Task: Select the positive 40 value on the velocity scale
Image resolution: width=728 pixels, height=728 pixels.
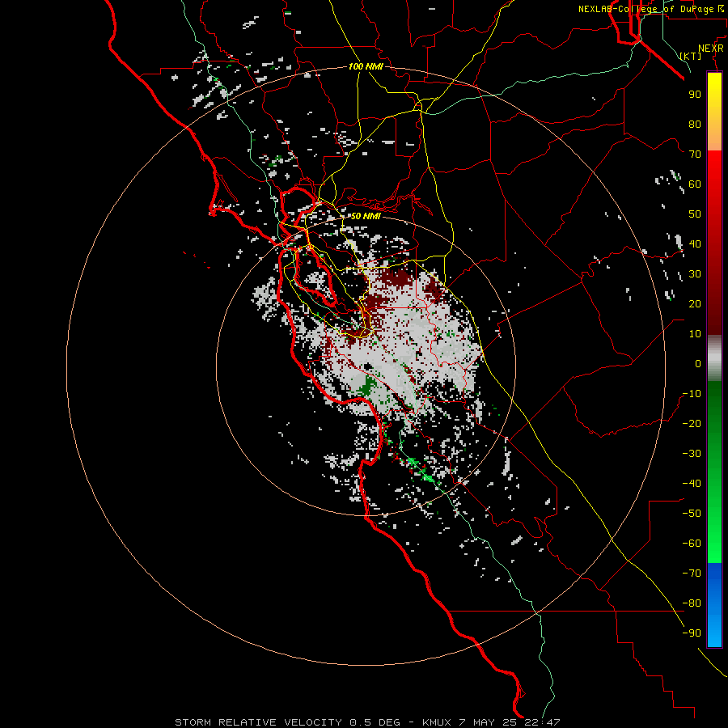Action: 695,243
